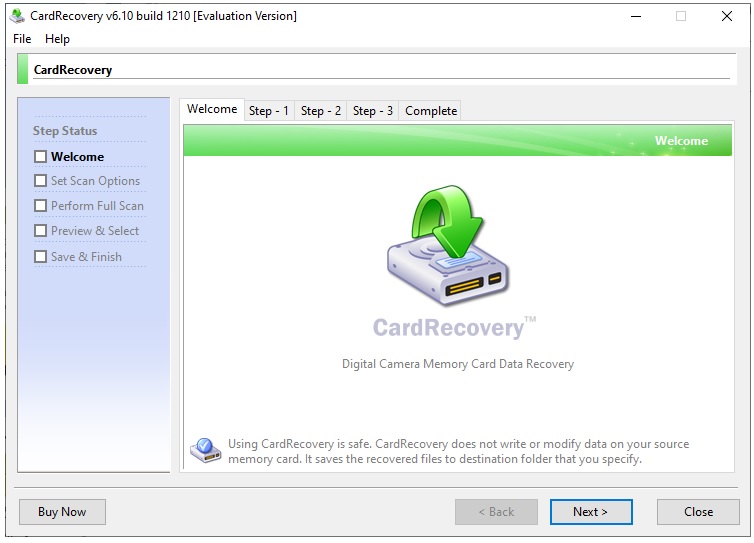Click the Buy Now button
The image size is (754, 543).
(x=63, y=512)
